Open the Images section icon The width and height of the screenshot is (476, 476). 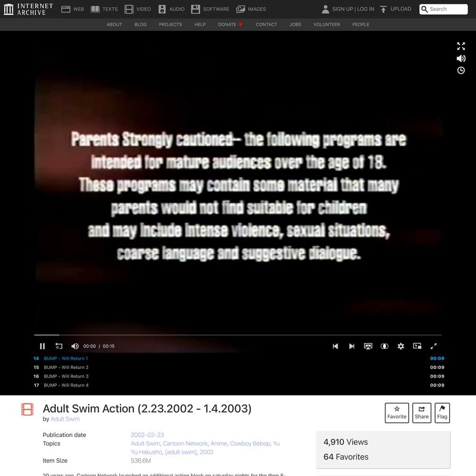240,9
